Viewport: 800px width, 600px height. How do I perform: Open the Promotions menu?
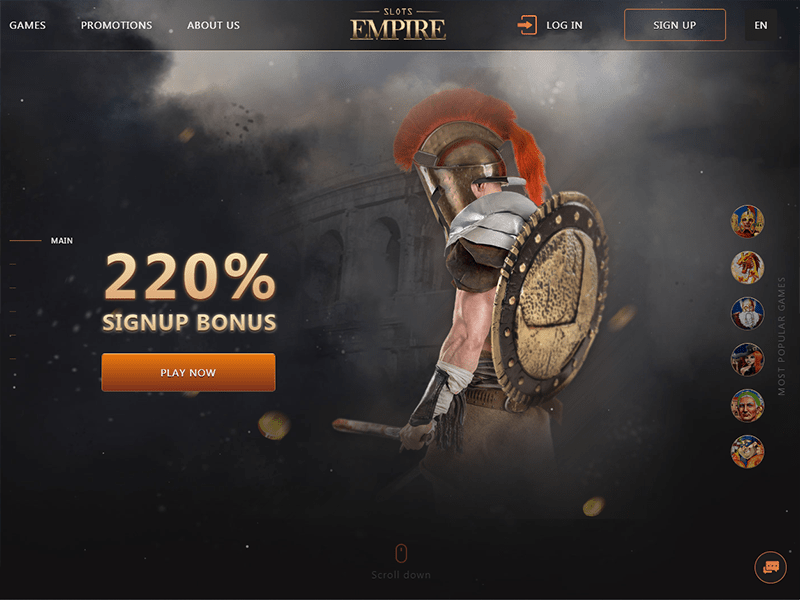(x=116, y=25)
